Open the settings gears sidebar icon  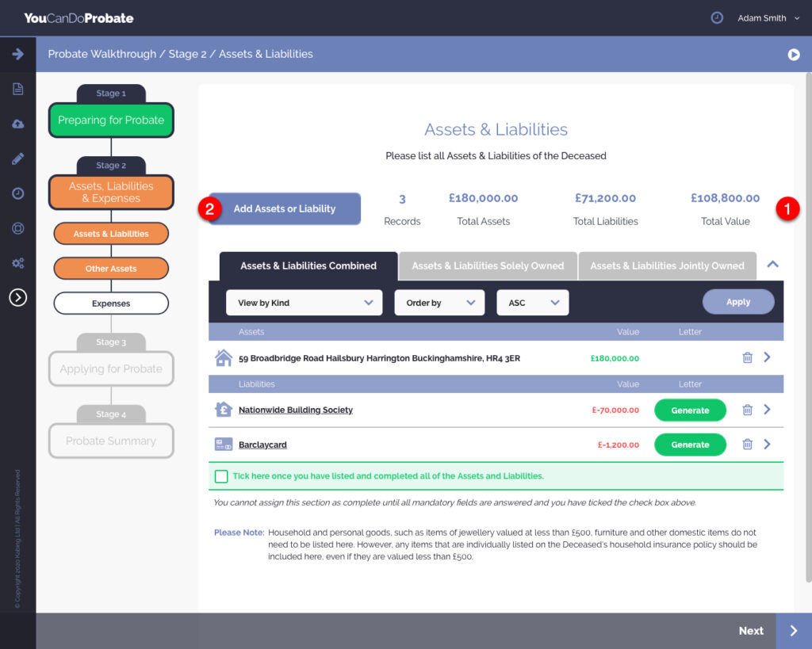pos(17,263)
